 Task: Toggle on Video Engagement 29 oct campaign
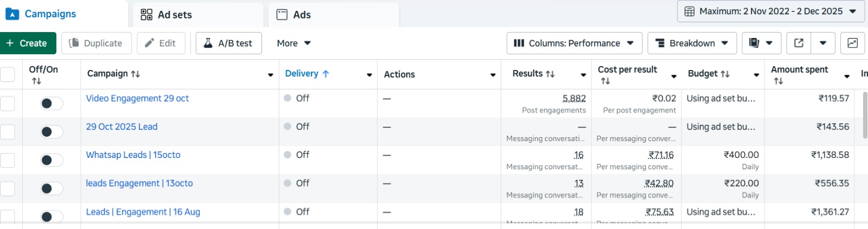tap(52, 103)
